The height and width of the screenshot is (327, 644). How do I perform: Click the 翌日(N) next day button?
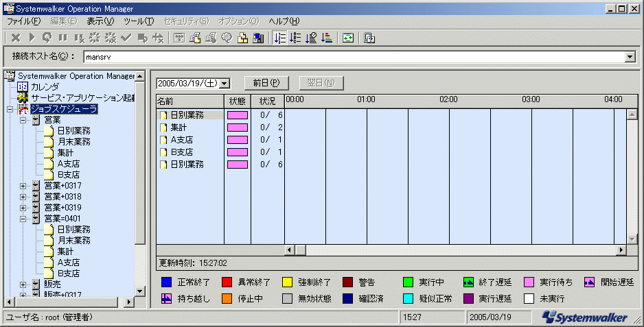coord(321,83)
